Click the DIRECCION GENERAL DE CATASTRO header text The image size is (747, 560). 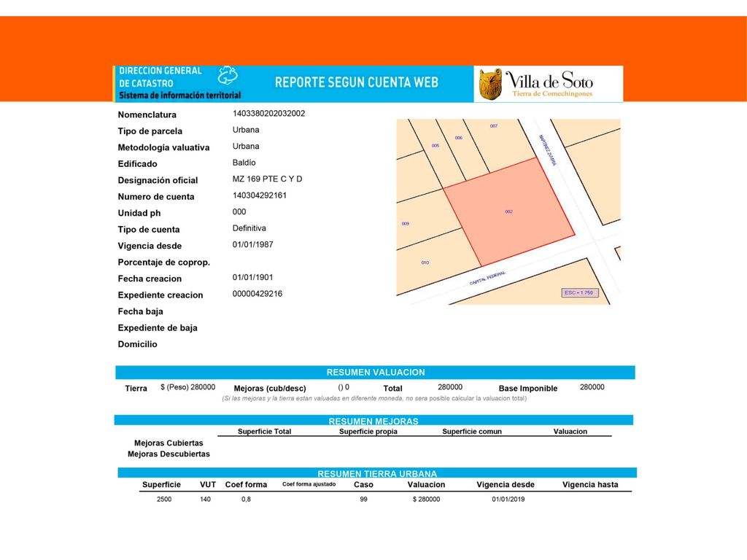click(160, 77)
